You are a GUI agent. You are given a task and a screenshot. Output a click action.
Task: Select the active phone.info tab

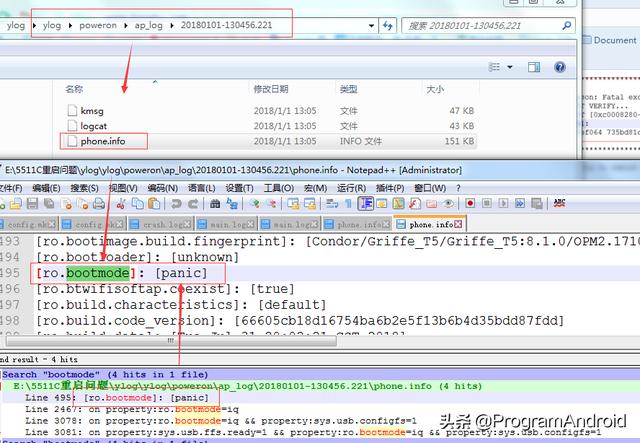coord(429,224)
